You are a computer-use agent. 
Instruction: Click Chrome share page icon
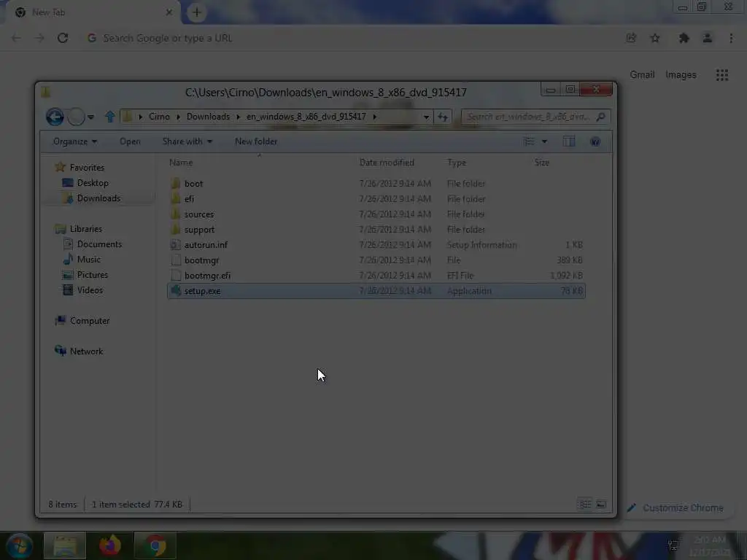click(x=631, y=38)
